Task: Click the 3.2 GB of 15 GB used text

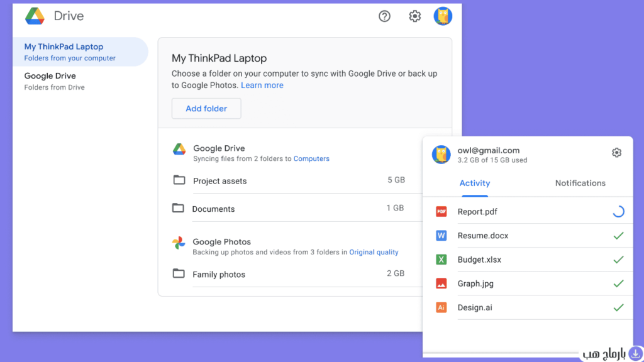Action: [x=492, y=160]
